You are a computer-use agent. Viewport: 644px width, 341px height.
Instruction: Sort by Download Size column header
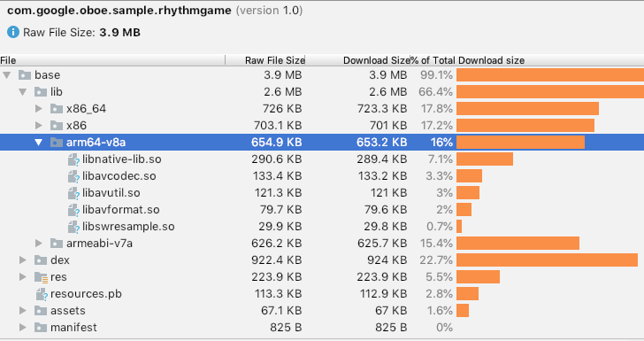(x=377, y=60)
